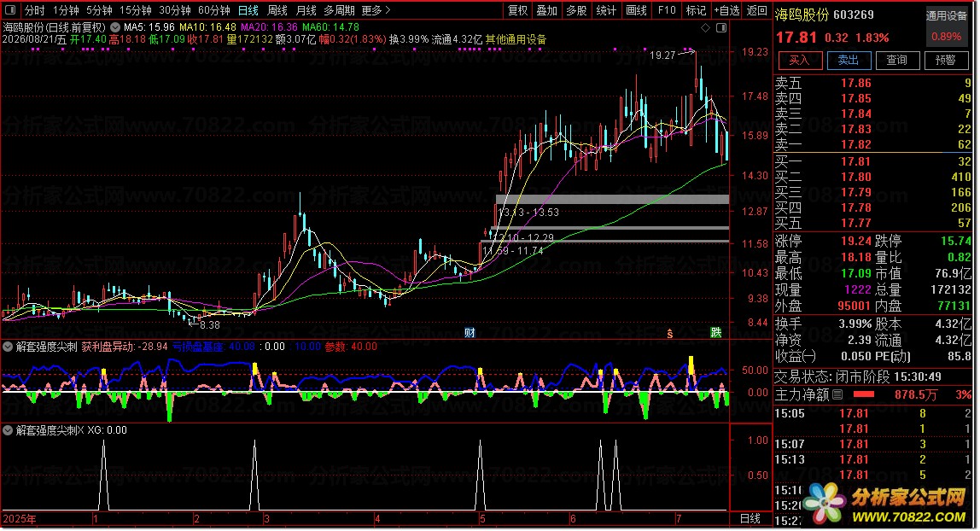980x531 pixels.
Task: Select the 买五 price 17.77
Action: (x=855, y=223)
